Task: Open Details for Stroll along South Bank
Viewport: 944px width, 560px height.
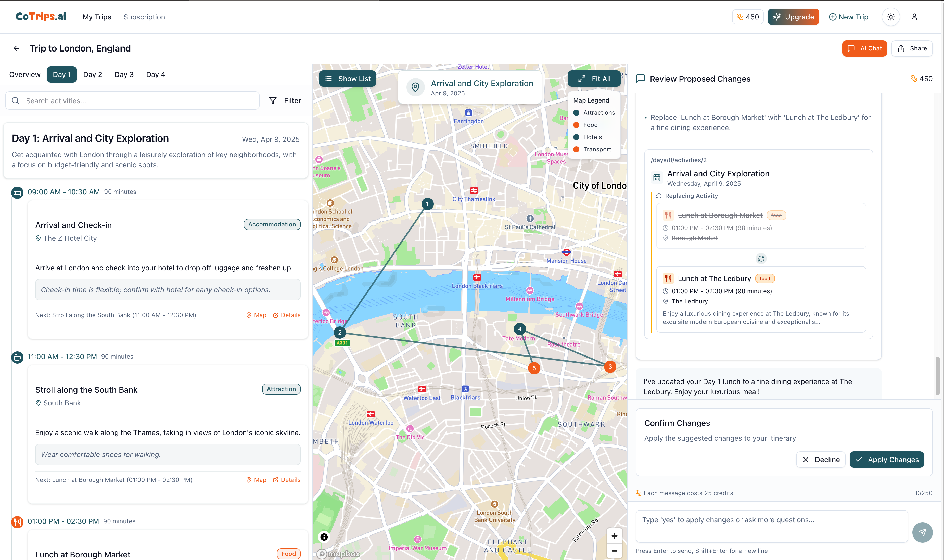Action: [286, 480]
